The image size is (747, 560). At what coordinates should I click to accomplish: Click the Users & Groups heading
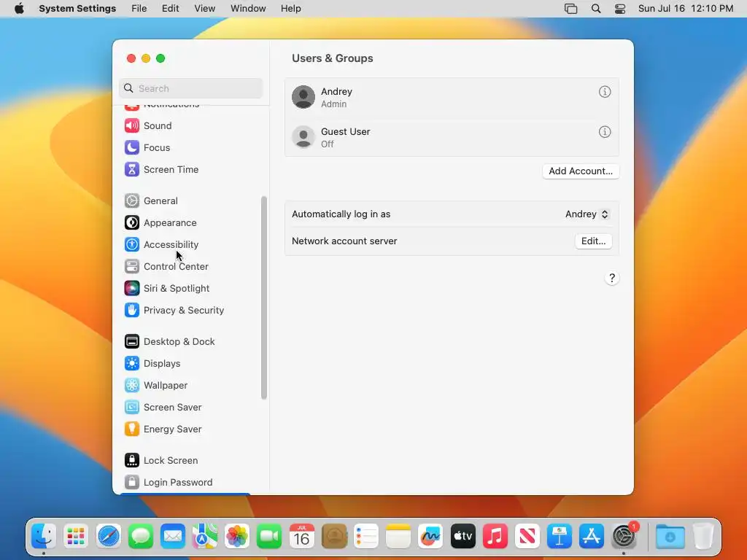(333, 58)
